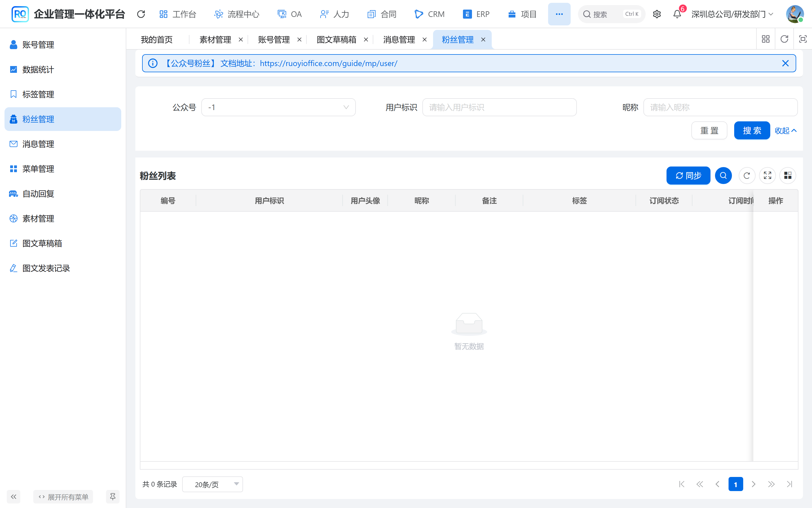Open 自动回复 in the sidebar
Screen dimensions: 812x508
[x=63, y=194]
